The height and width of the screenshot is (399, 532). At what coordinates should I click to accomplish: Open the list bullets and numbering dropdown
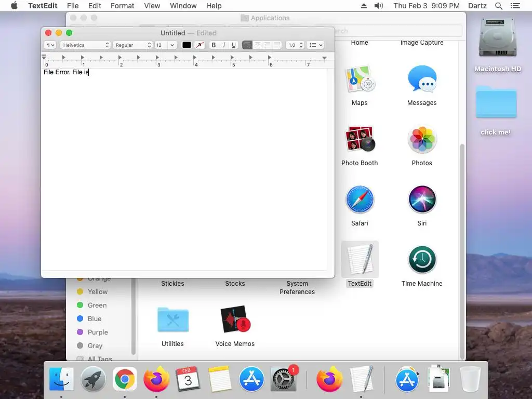315,45
